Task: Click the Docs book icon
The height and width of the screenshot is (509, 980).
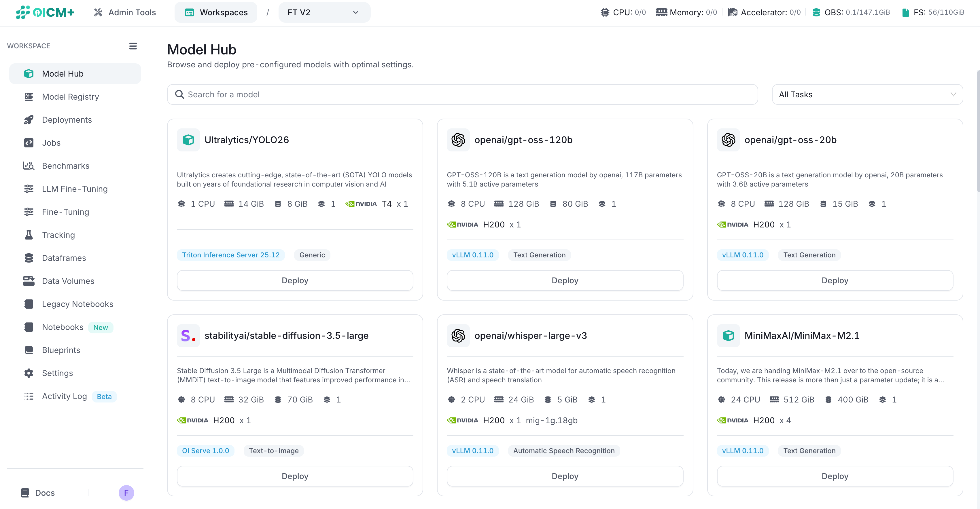Action: pos(25,493)
